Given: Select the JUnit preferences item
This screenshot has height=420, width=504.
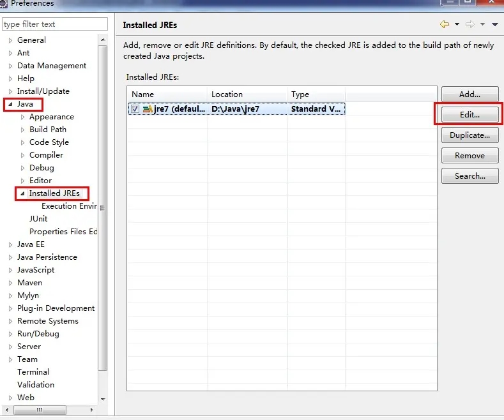Looking at the screenshot, I should [x=38, y=219].
